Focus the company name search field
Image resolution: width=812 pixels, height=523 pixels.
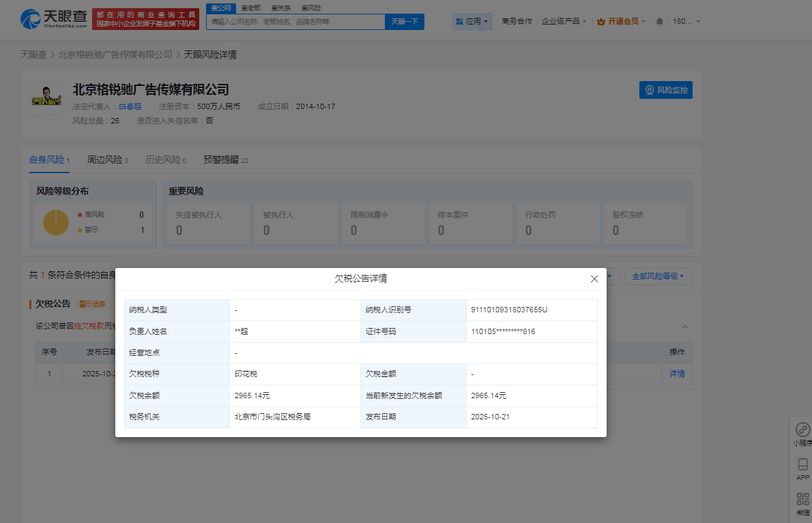coord(295,22)
